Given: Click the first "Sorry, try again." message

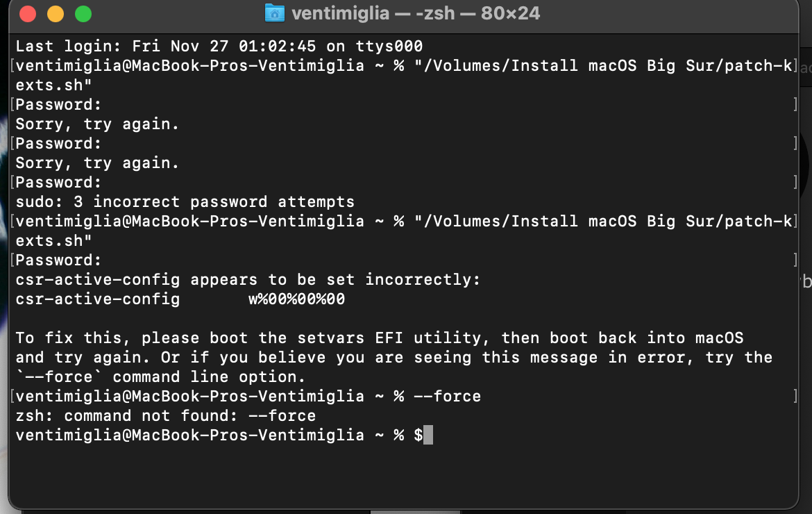Looking at the screenshot, I should (x=97, y=124).
